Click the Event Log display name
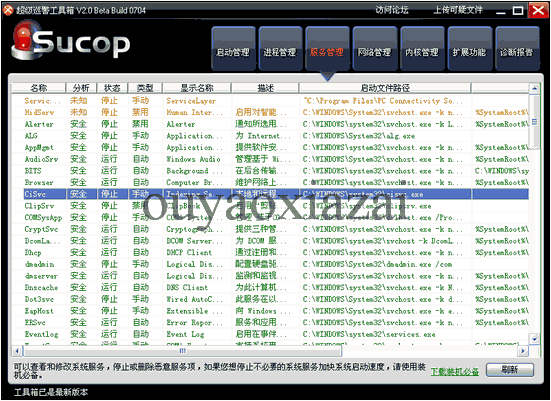 185,334
